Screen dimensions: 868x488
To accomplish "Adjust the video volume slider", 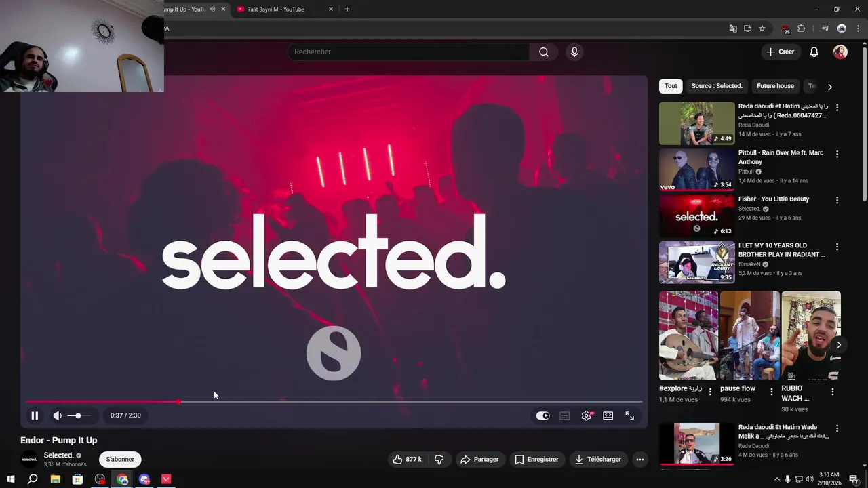I will coord(79,415).
